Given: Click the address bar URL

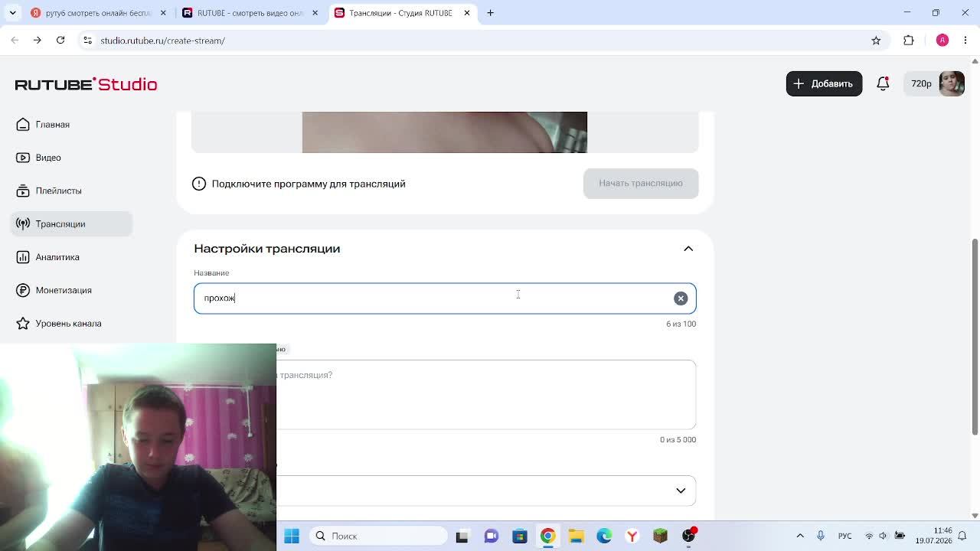Looking at the screenshot, I should 162,41.
